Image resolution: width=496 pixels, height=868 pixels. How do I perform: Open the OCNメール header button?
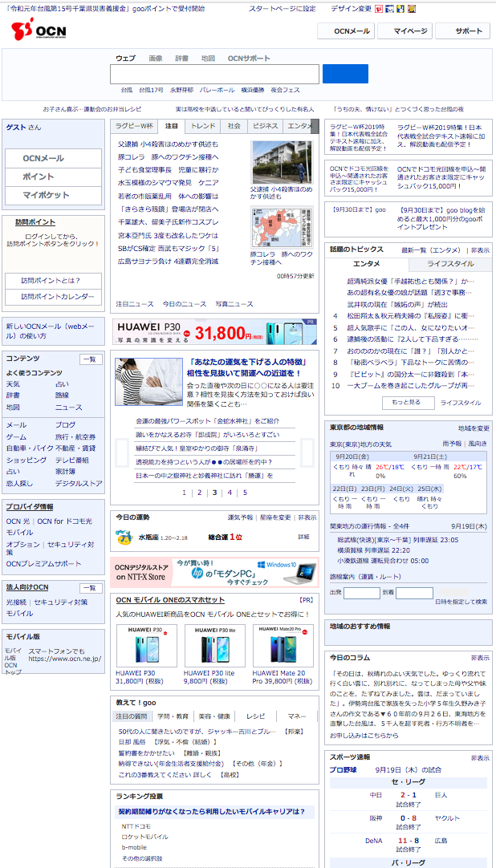coord(347,31)
